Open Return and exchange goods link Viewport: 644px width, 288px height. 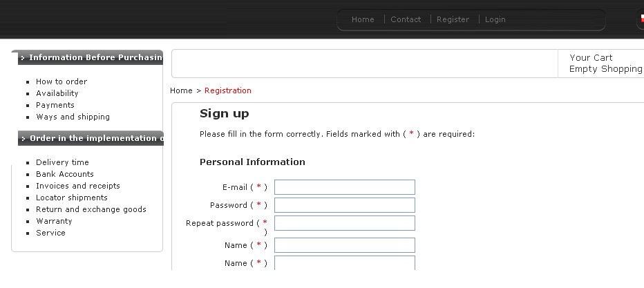[91, 209]
